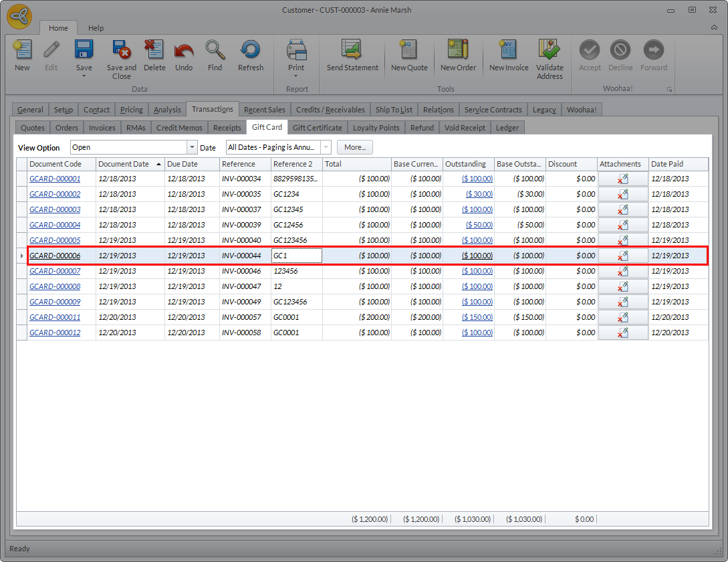Create a New Invoice
This screenshot has height=562, width=728.
(509, 51)
